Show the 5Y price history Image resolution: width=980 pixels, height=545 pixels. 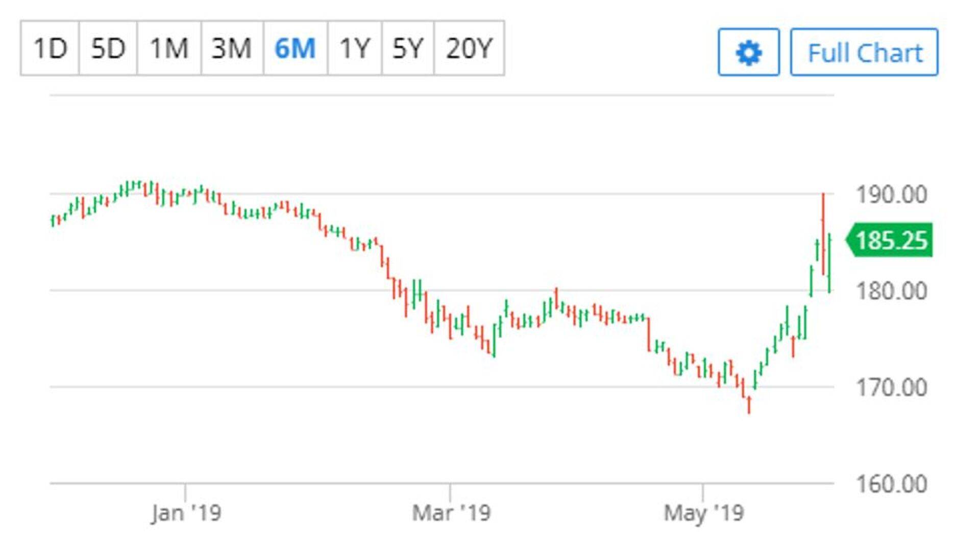pyautogui.click(x=407, y=49)
